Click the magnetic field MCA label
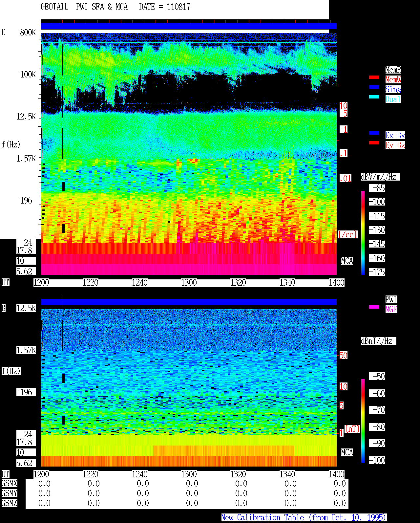Viewport: 420px width, 523px height. pyautogui.click(x=347, y=453)
